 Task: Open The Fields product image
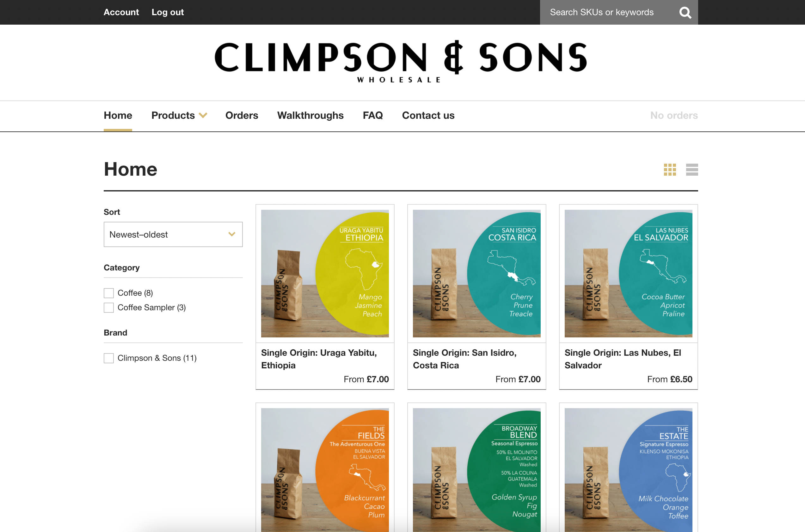pos(325,470)
